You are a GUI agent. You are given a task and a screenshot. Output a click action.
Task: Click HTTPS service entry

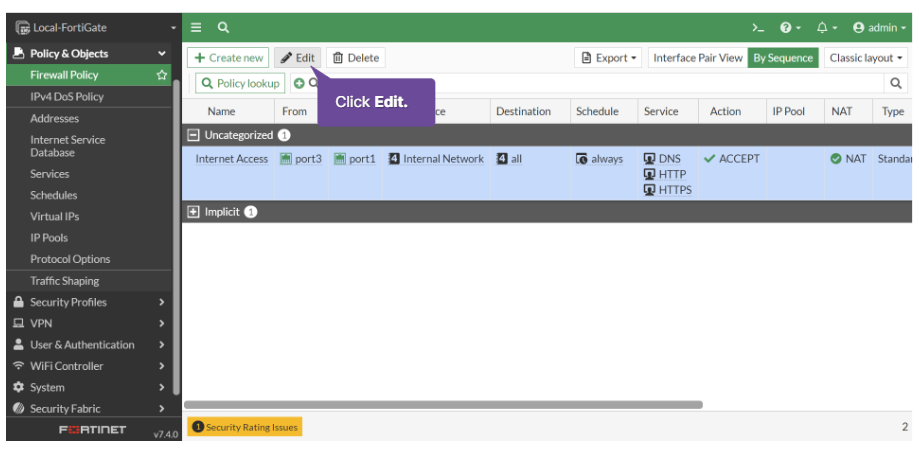click(x=668, y=190)
